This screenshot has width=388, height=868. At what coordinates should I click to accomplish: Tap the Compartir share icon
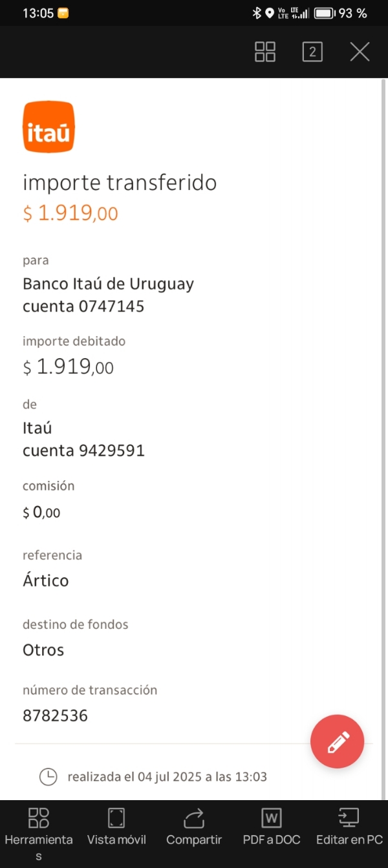point(194,827)
